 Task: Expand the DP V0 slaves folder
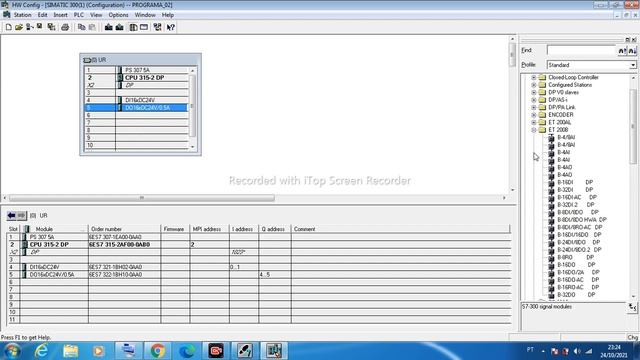pos(533,92)
